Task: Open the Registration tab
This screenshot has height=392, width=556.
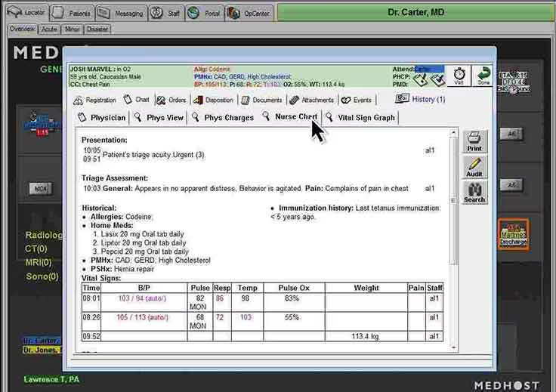Action: [94, 100]
